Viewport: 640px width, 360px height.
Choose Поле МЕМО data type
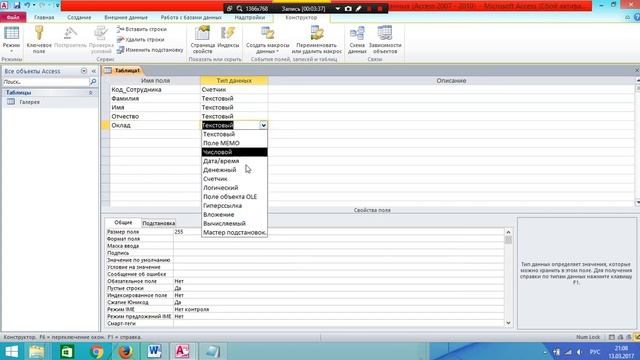[234, 143]
